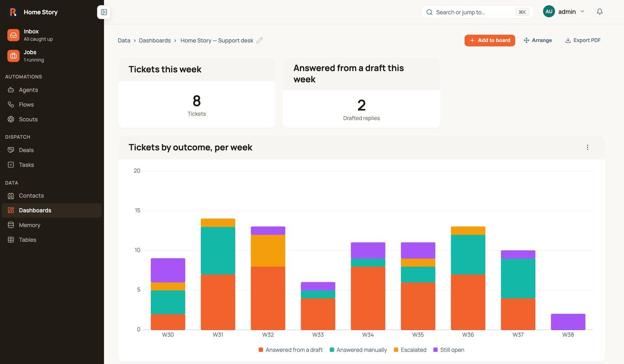The image size is (624, 364).
Task: Click the Add to board button
Action: 490,40
